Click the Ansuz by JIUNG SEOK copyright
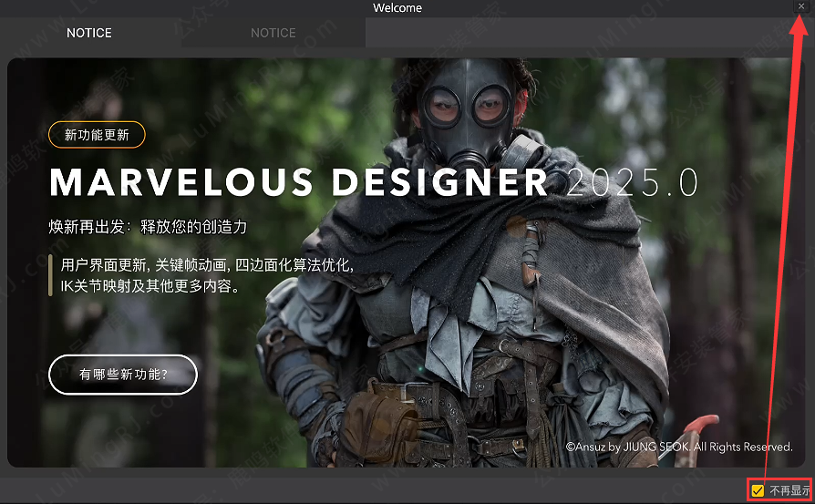 678,447
